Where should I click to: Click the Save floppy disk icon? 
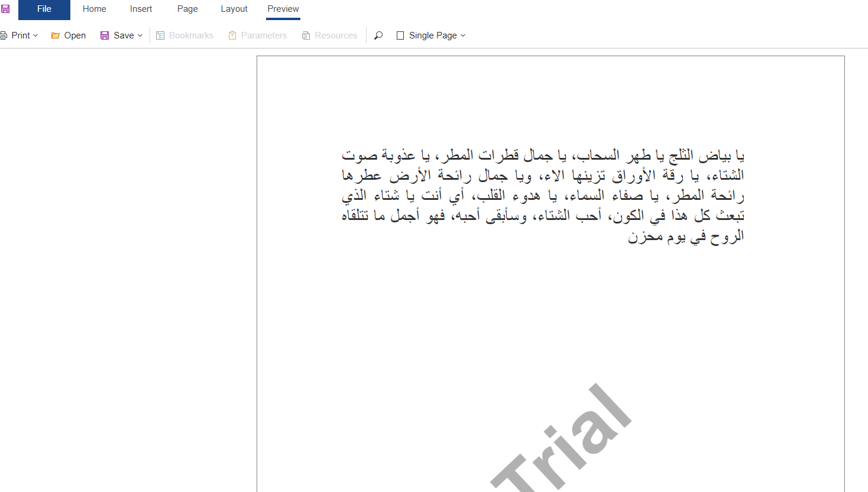[x=105, y=35]
